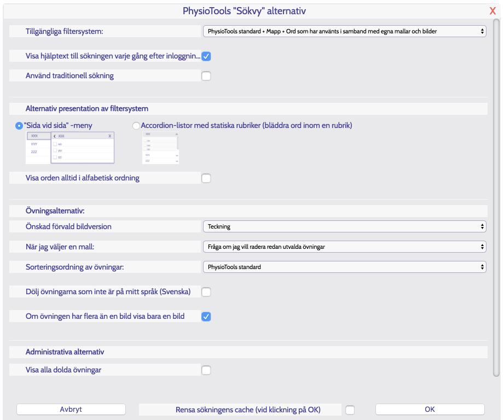Uncheck Om övningen har flera än en bild
The height and width of the screenshot is (420, 504).
coord(206,317)
